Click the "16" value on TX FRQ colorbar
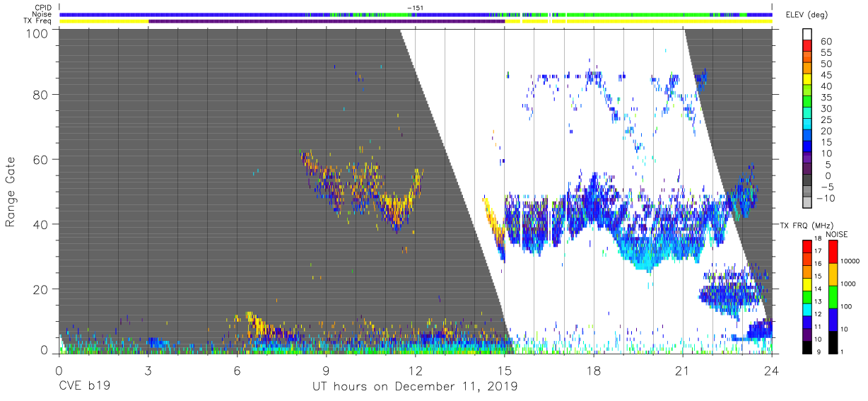The height and width of the screenshot is (401, 868). (x=818, y=264)
